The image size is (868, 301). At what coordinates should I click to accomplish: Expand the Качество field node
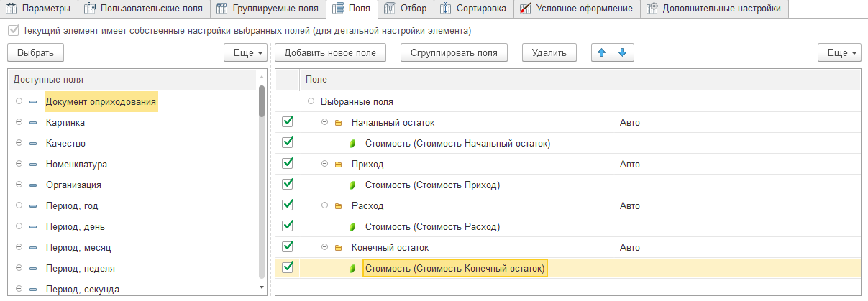19,144
